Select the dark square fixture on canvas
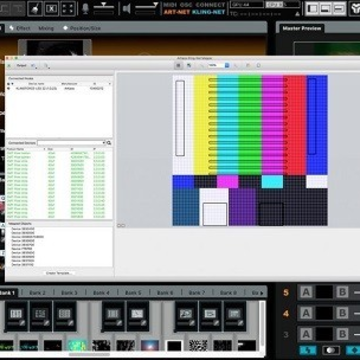This screenshot has width=360, height=360. pos(271,214)
